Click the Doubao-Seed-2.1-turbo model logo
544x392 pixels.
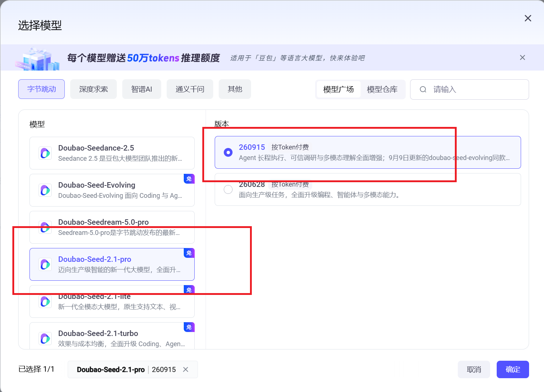(45, 339)
